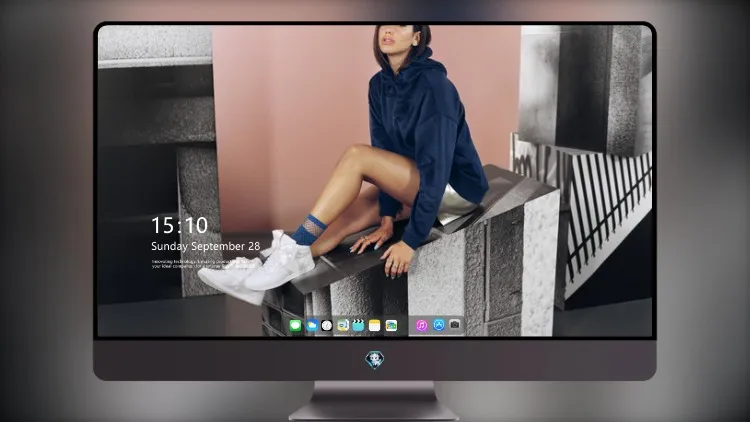Click the mascot logo on monitor chin
Screen dimensions: 750x422
pyautogui.click(x=375, y=360)
